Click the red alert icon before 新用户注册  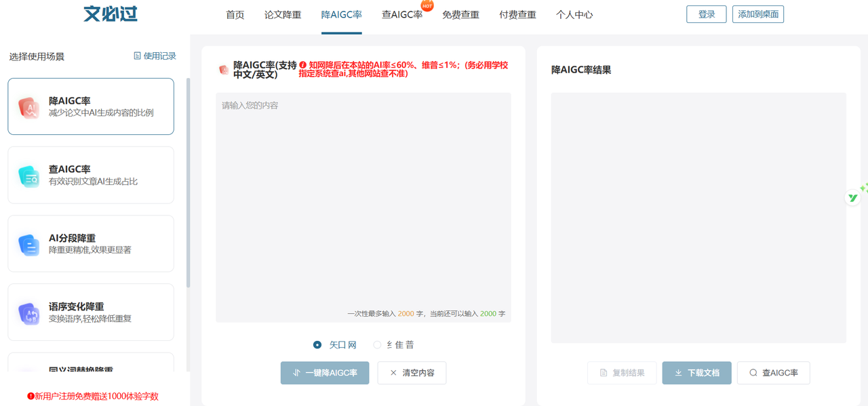click(31, 396)
